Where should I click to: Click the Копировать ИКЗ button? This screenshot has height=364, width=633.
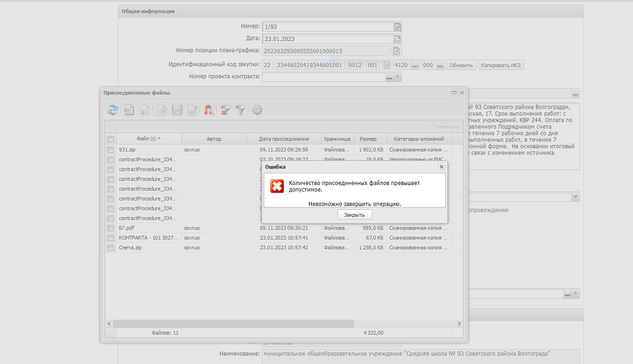(501, 65)
